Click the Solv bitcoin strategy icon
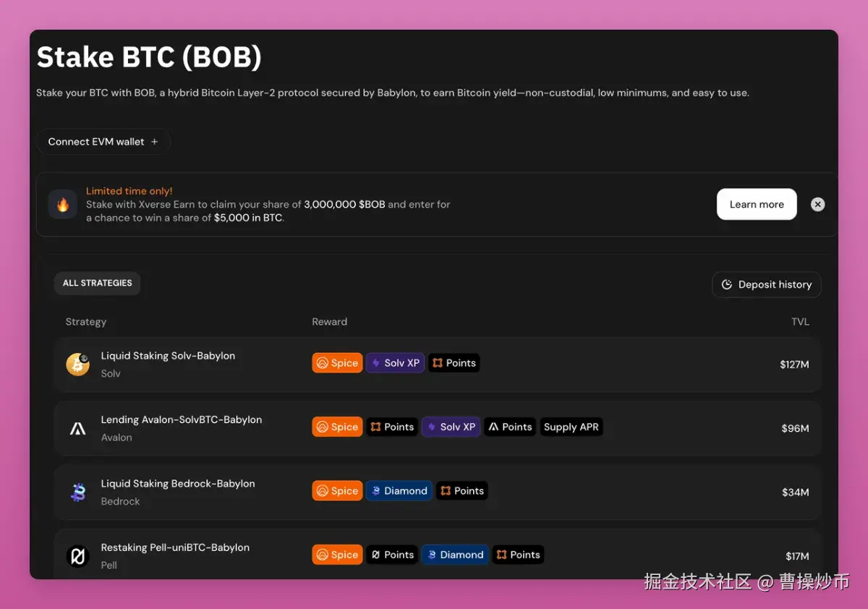 77,365
